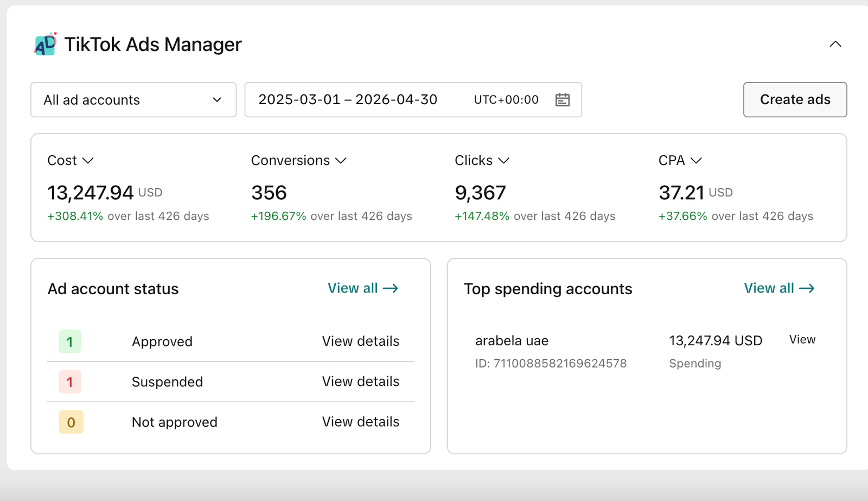868x501 pixels.
Task: Click the Clicks value 9,367
Action: (x=480, y=193)
